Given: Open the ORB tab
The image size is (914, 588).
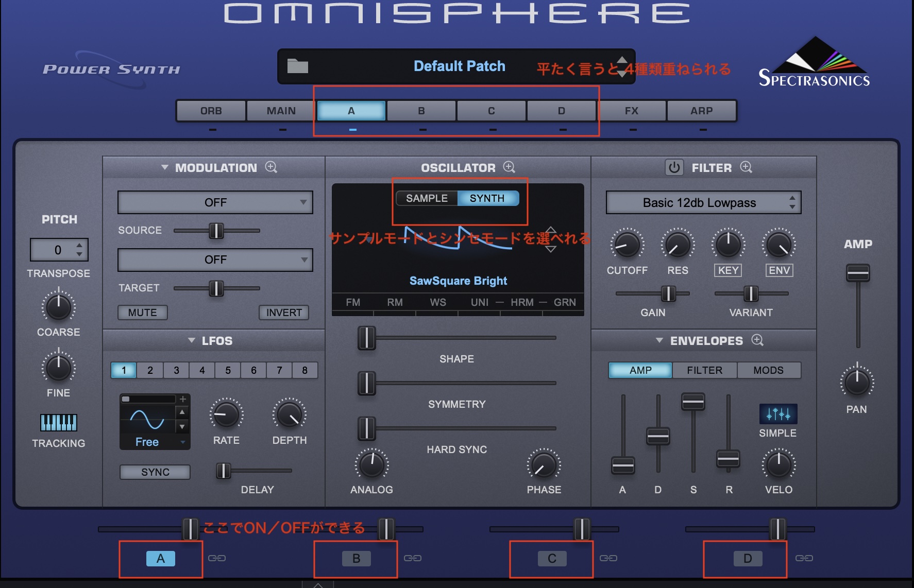Looking at the screenshot, I should [211, 111].
